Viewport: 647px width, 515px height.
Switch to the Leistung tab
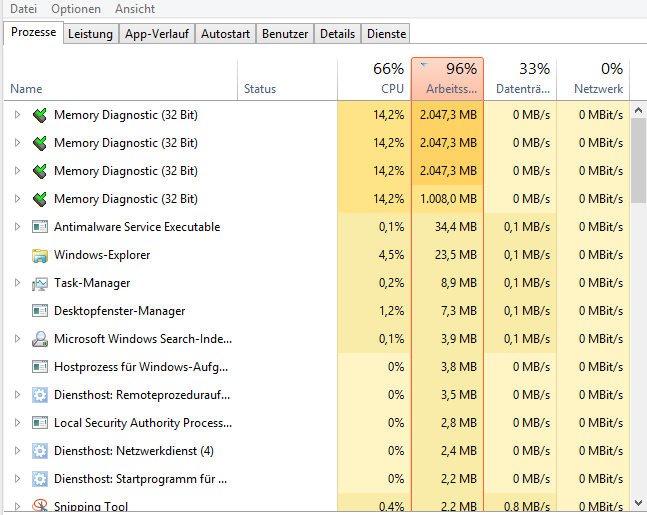tap(90, 34)
